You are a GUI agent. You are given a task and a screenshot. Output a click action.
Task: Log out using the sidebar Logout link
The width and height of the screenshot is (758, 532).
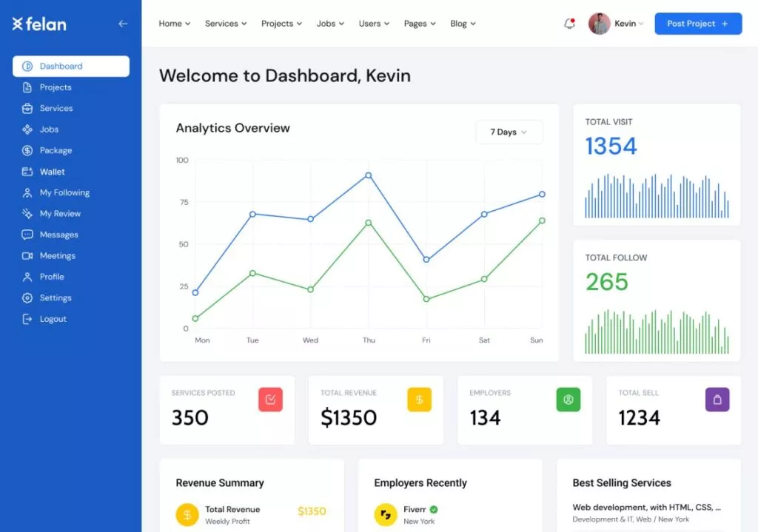point(53,319)
